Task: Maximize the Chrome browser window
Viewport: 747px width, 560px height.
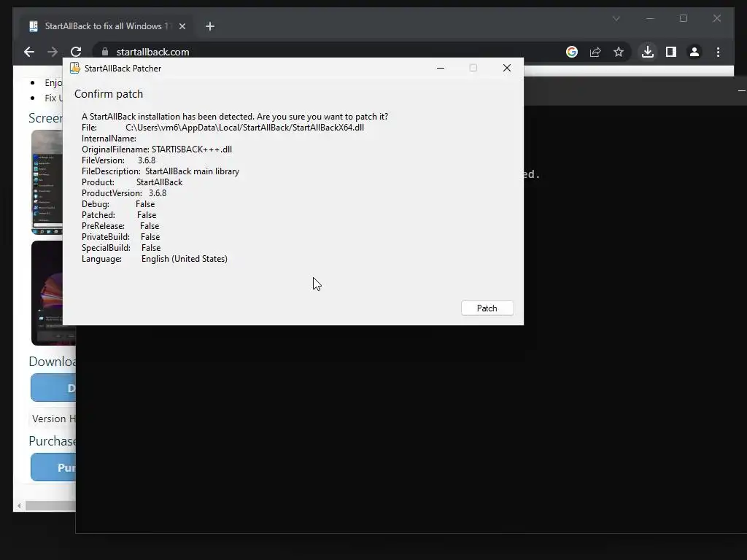Action: [x=683, y=18]
